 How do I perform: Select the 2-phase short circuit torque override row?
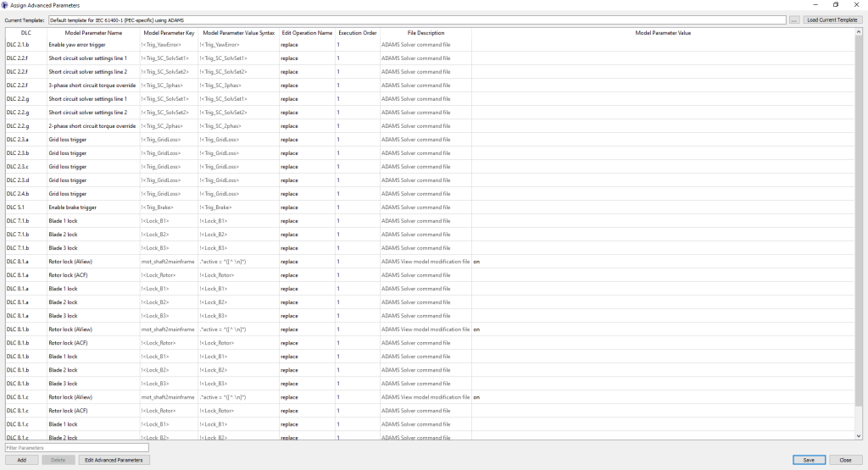pos(92,125)
